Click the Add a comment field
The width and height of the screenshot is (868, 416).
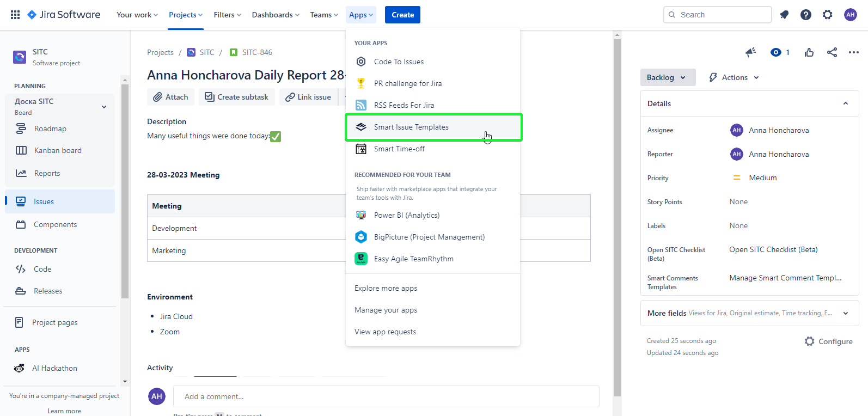[386, 396]
